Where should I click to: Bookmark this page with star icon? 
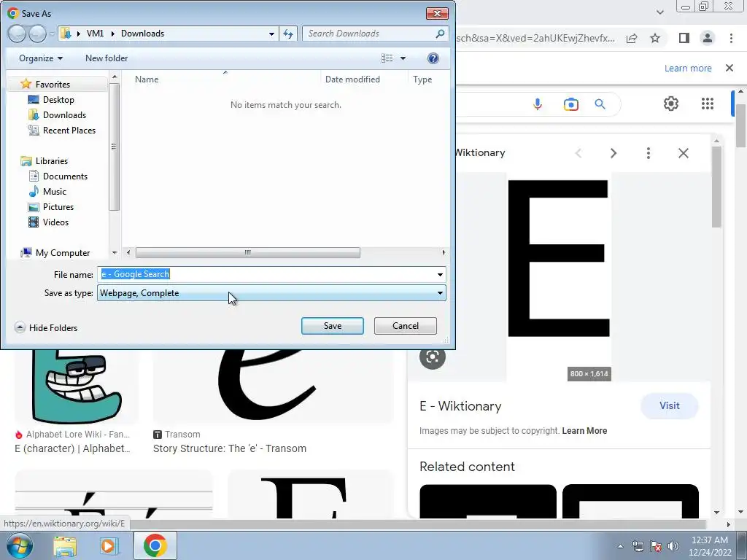(x=656, y=38)
